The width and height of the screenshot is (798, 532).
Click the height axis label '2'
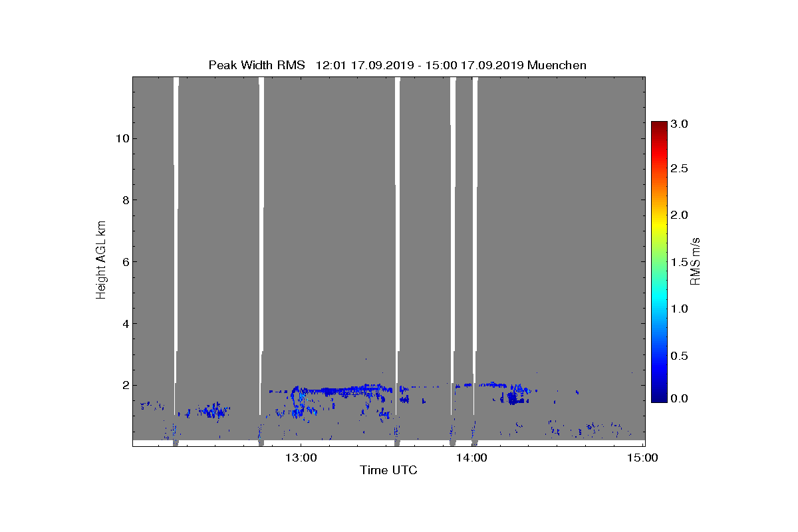(x=125, y=385)
